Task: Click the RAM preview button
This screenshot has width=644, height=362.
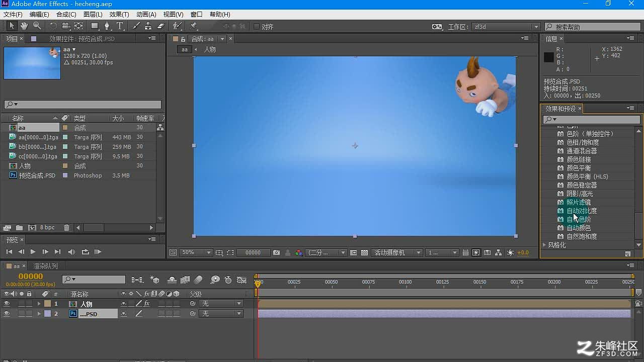Action: 98,251
